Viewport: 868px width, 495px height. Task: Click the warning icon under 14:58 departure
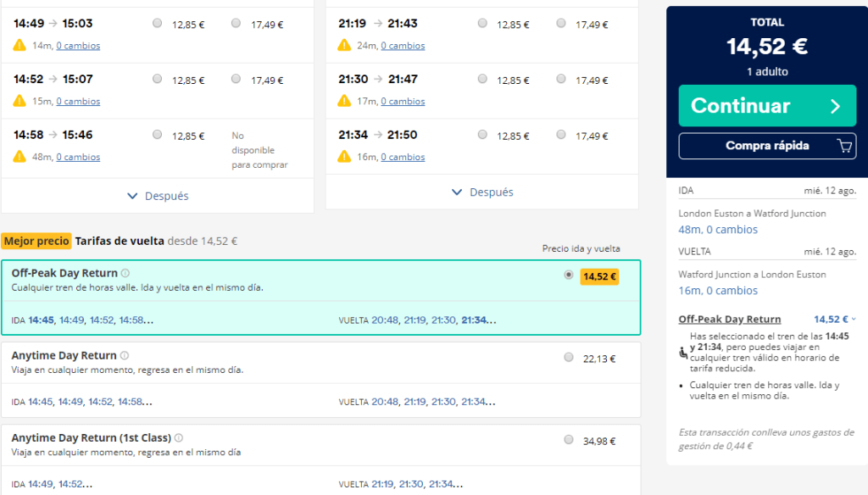tap(19, 157)
